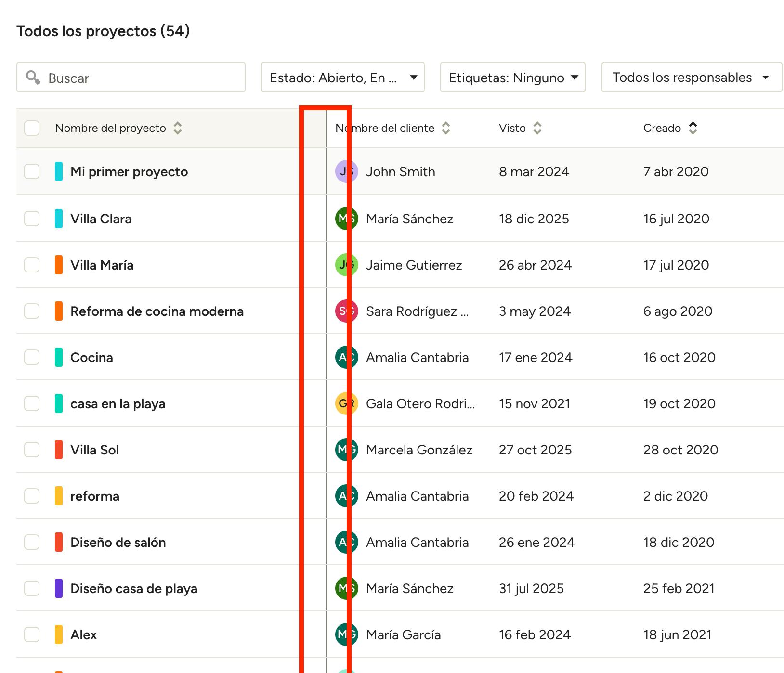Expand the Etiquetas filter dropdown
Viewport: 784px width, 673px height.
point(512,77)
